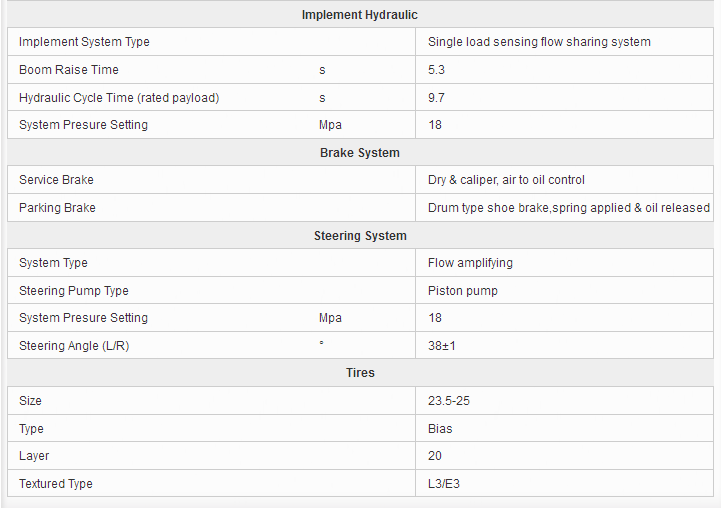This screenshot has width=721, height=508.
Task: Click the Steering Pump Type label
Action: click(74, 291)
